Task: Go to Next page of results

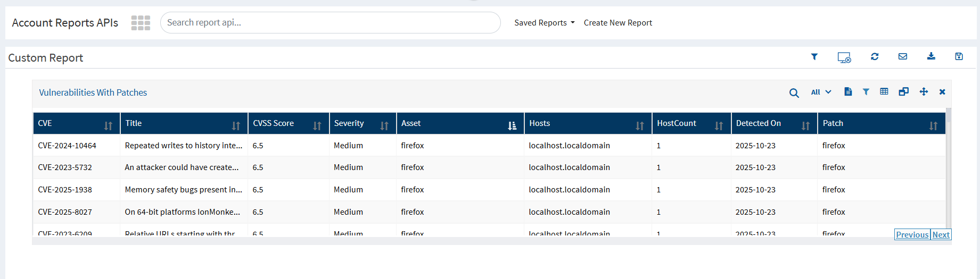Action: tap(941, 235)
